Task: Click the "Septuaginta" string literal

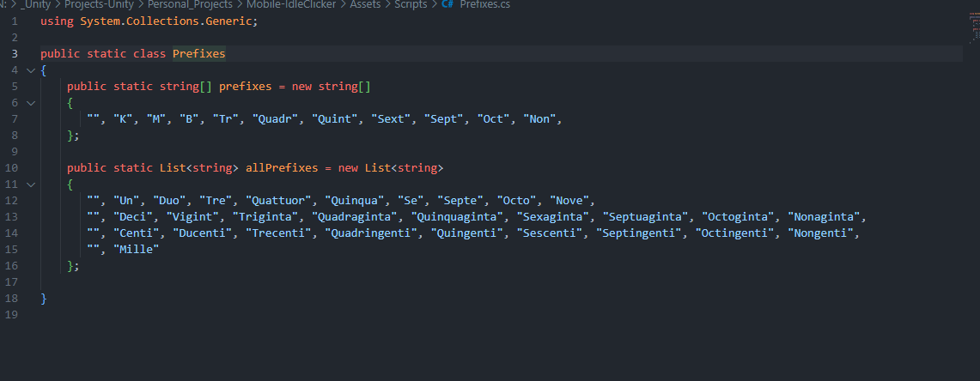Action: (646, 217)
